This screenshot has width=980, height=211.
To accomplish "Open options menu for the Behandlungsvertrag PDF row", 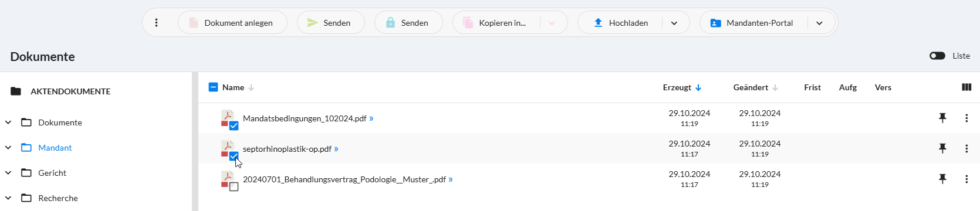I will pyautogui.click(x=967, y=179).
